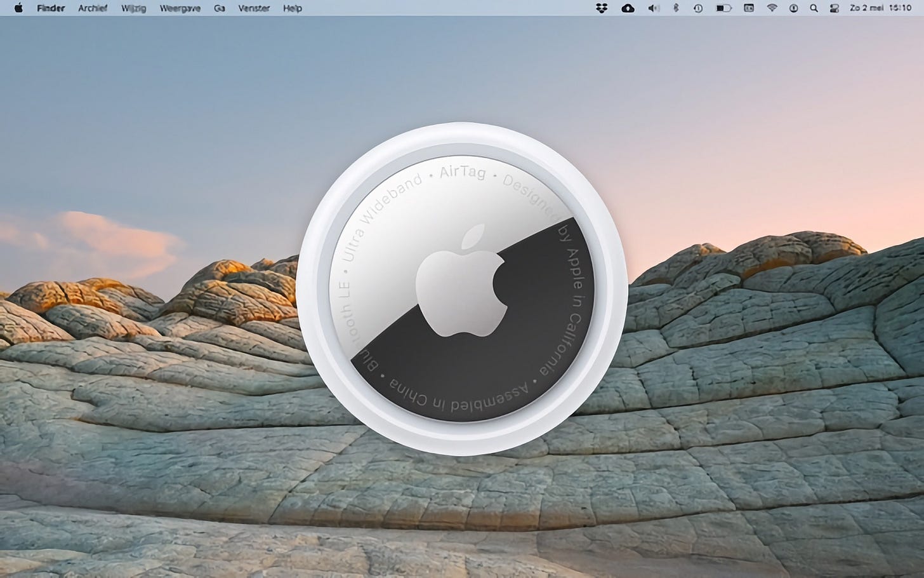924x578 pixels.
Task: Open the Archief menu
Action: tap(93, 8)
